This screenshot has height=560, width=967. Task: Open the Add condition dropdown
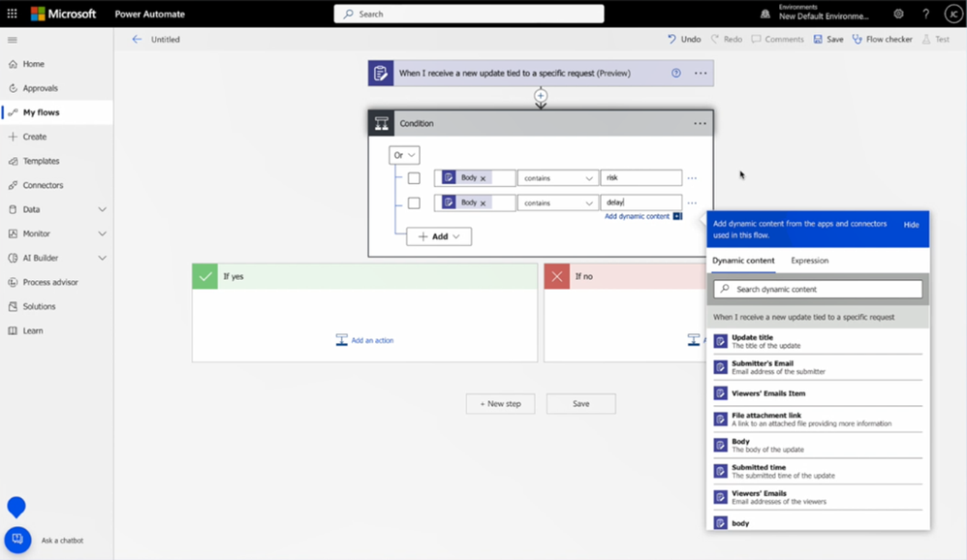439,236
